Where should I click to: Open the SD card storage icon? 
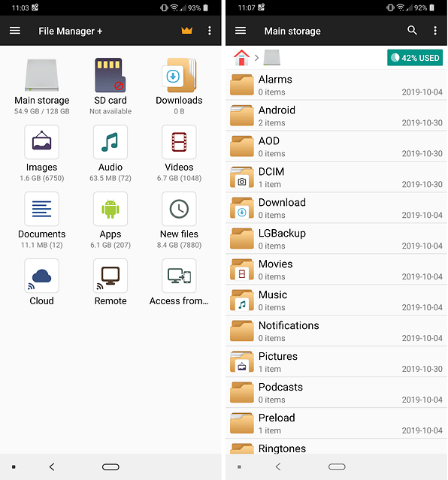110,75
